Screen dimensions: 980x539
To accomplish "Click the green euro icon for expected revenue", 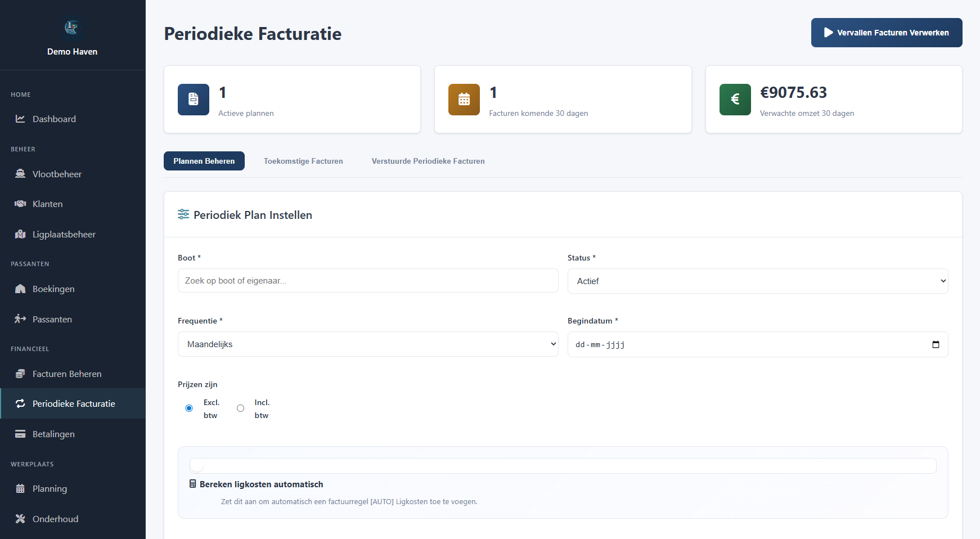I will point(735,100).
